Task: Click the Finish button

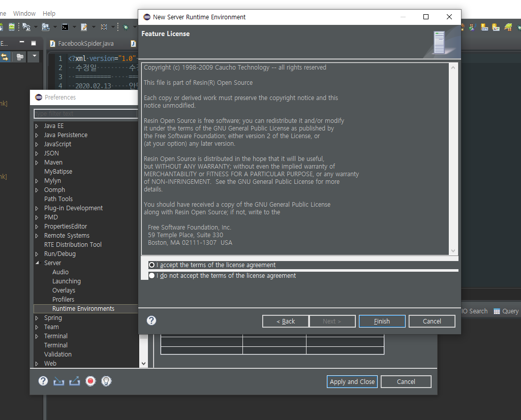Action: pos(382,321)
